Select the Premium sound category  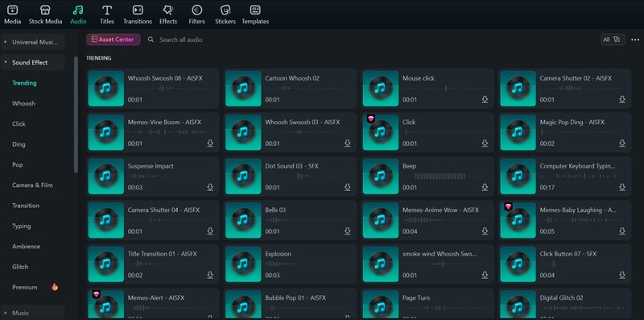pos(25,287)
